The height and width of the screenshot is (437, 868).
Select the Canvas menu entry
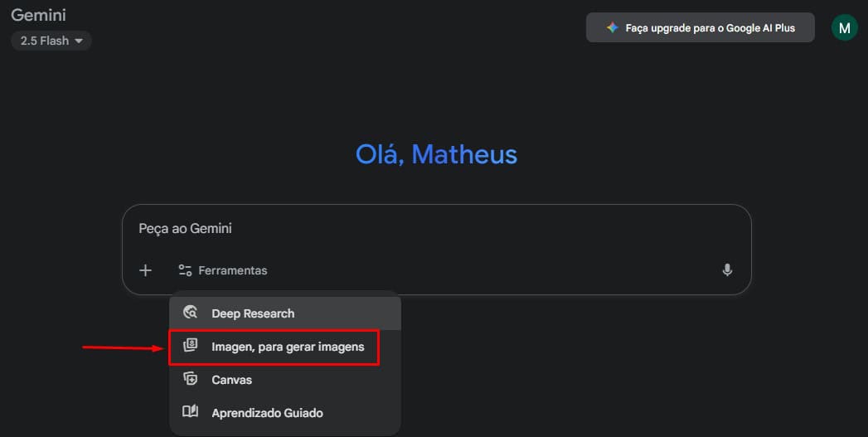(x=232, y=380)
